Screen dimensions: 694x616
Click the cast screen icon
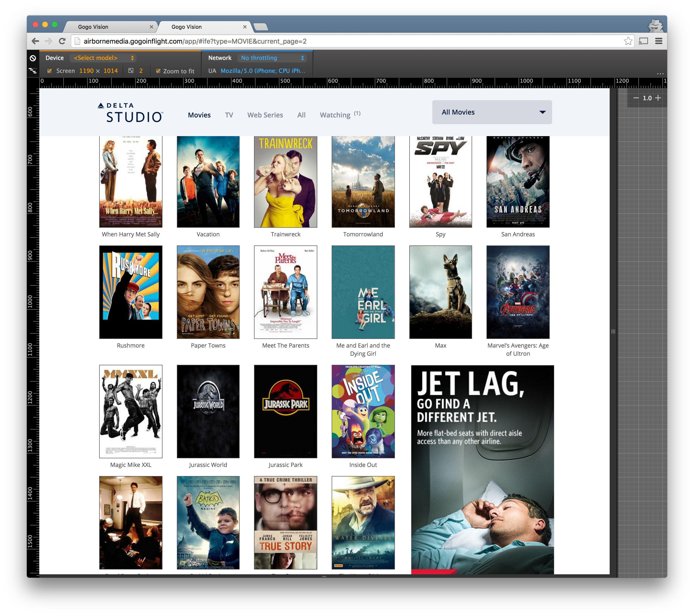pos(643,41)
